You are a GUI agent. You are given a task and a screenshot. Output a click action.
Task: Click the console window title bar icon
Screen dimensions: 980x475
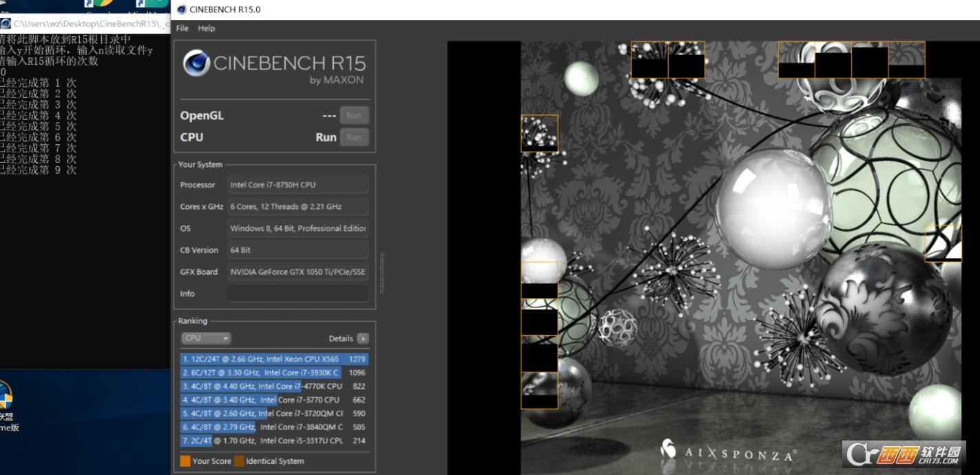pos(6,23)
